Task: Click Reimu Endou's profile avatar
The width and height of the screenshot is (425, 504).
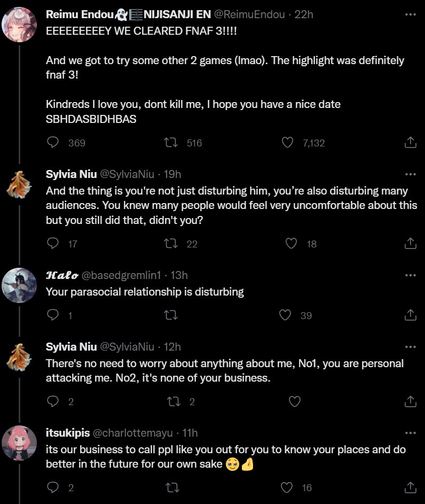Action: pos(19,23)
